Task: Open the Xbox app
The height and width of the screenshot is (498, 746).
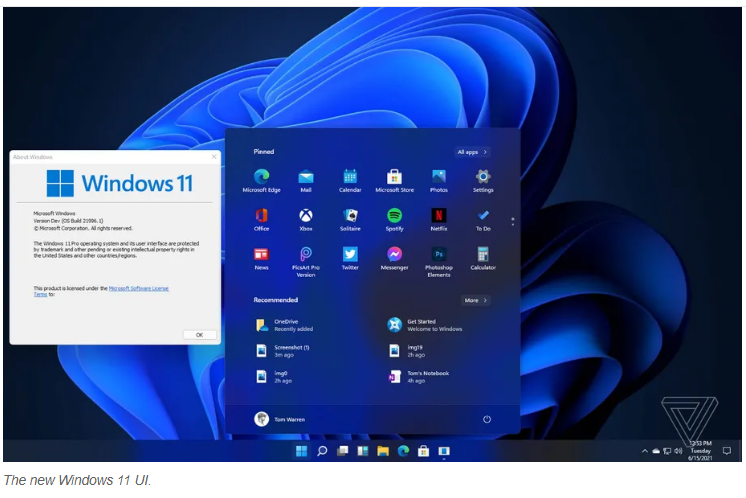Action: click(305, 219)
